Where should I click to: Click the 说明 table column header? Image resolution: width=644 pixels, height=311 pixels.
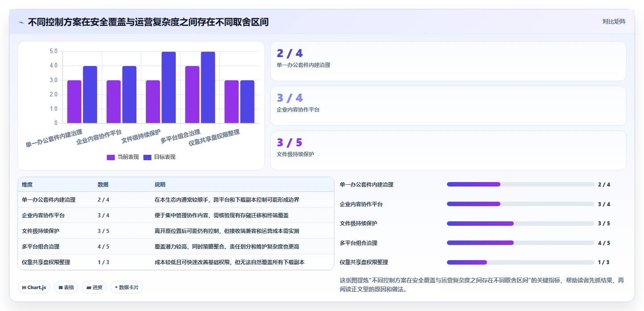160,185
